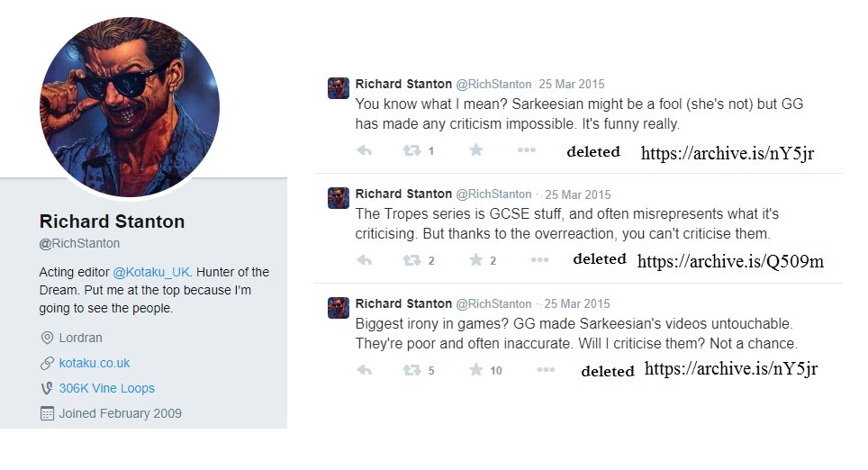Favorite the 'Biggest irony in games' tweet

click(475, 369)
